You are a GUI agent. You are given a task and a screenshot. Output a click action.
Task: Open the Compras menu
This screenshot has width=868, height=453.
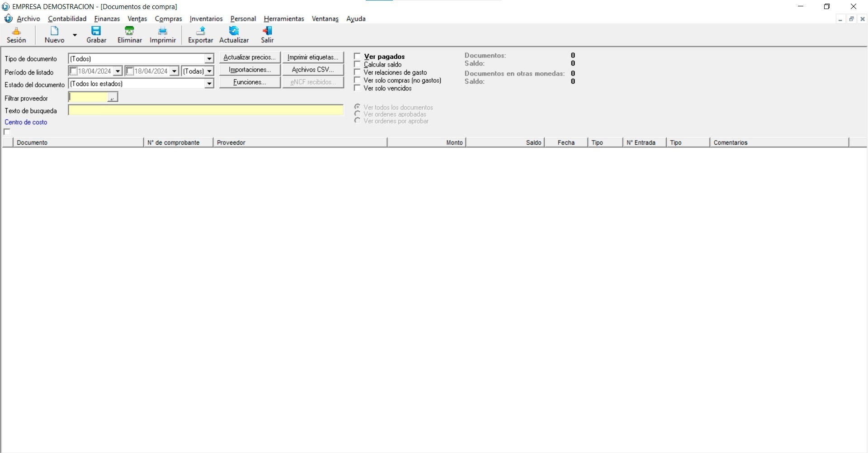tap(168, 19)
